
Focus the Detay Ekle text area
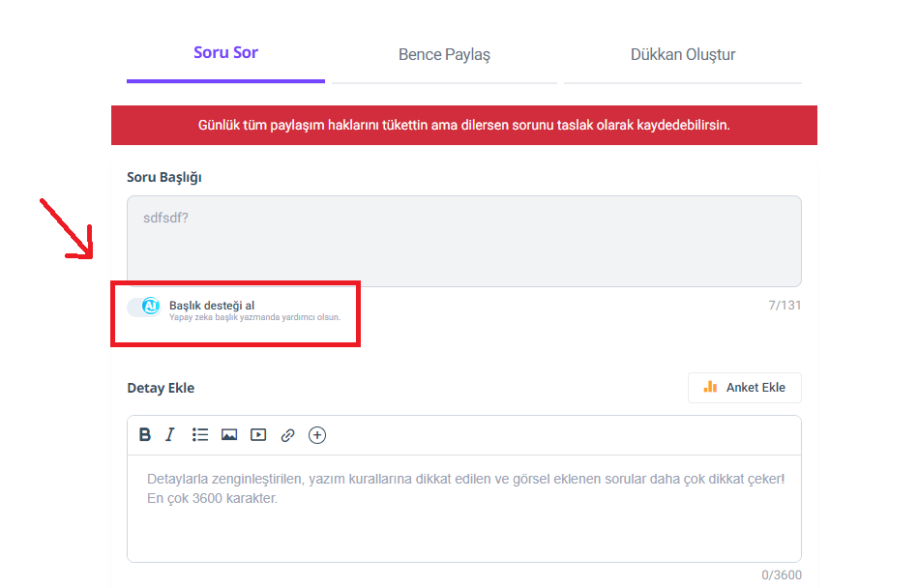(464, 509)
